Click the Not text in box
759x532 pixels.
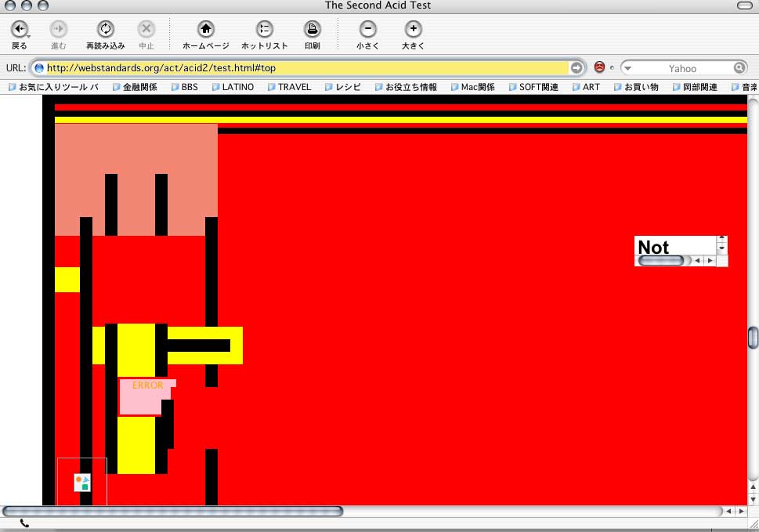[653, 248]
